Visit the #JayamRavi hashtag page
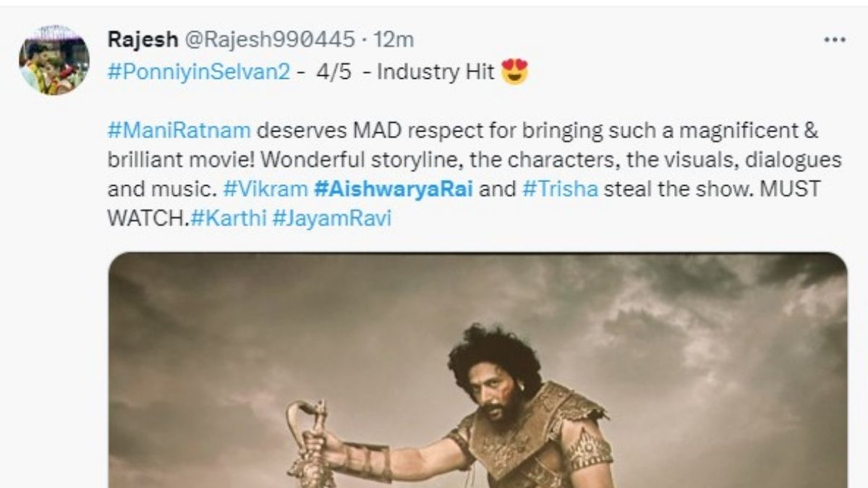 331,218
